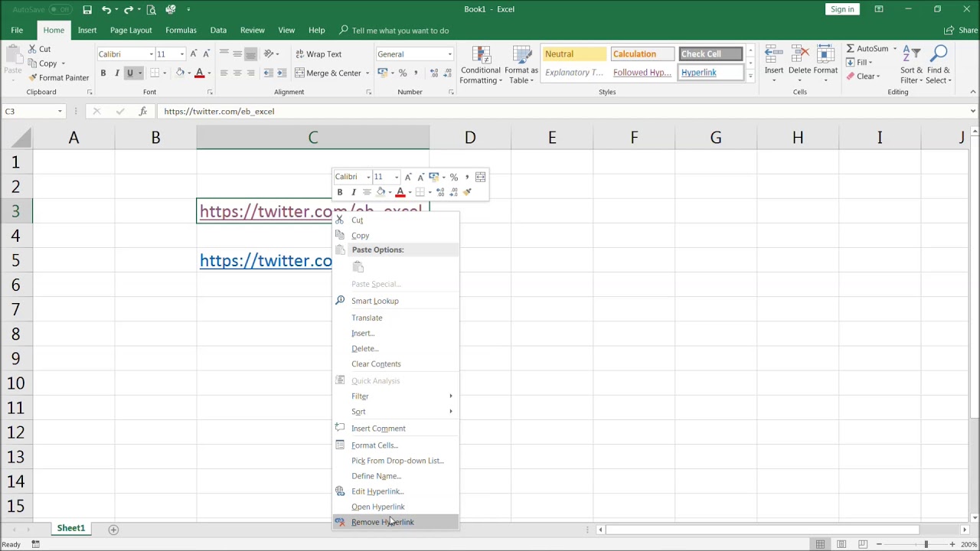Toggle Bold on the mini toolbar
980x551 pixels.
click(340, 192)
